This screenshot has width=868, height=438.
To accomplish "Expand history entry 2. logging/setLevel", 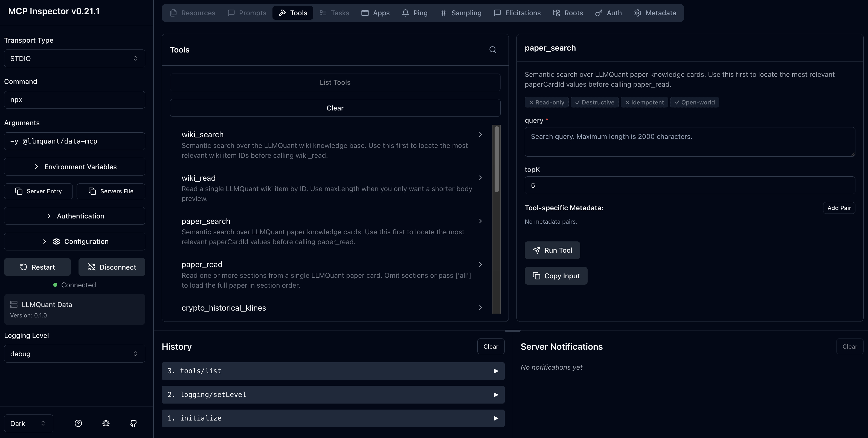I will (333, 395).
